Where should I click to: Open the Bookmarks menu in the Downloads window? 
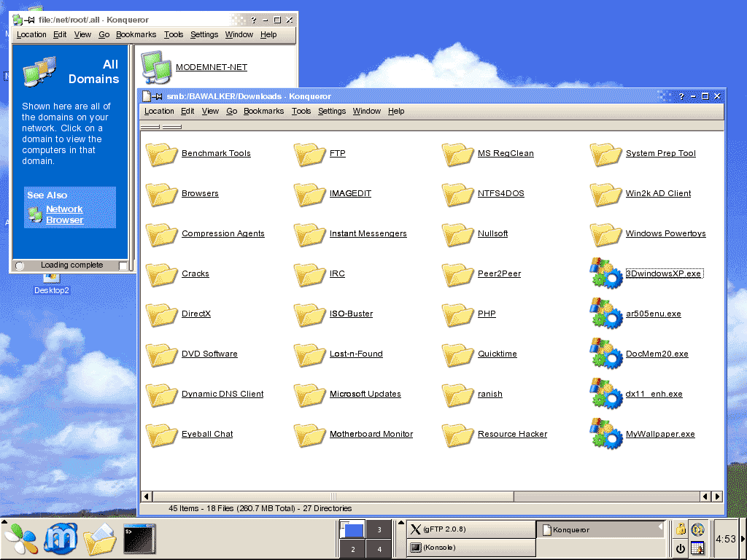pos(263,112)
